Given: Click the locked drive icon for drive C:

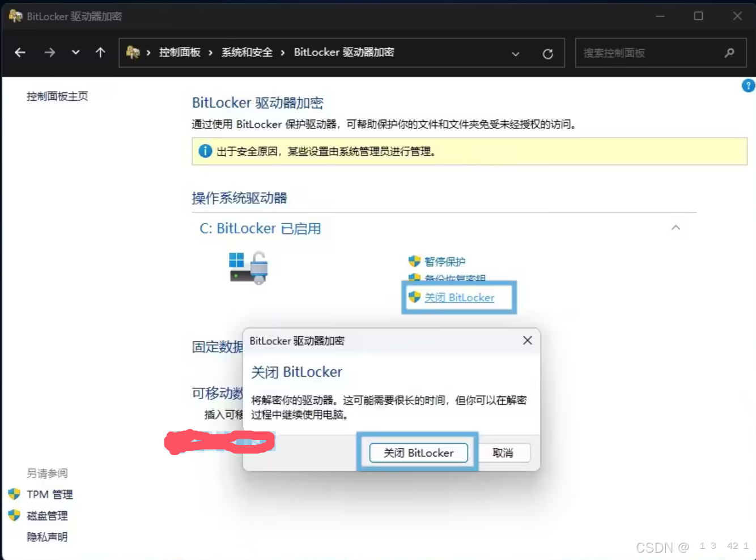Looking at the screenshot, I should [248, 267].
